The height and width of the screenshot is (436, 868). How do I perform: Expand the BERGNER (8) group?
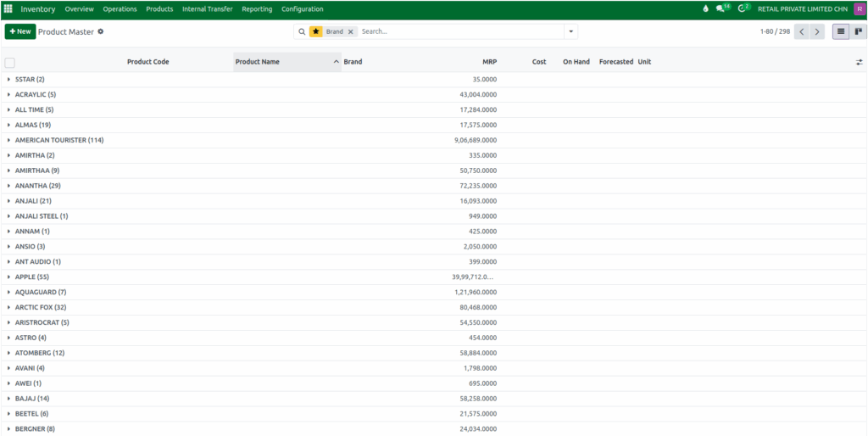coord(8,429)
